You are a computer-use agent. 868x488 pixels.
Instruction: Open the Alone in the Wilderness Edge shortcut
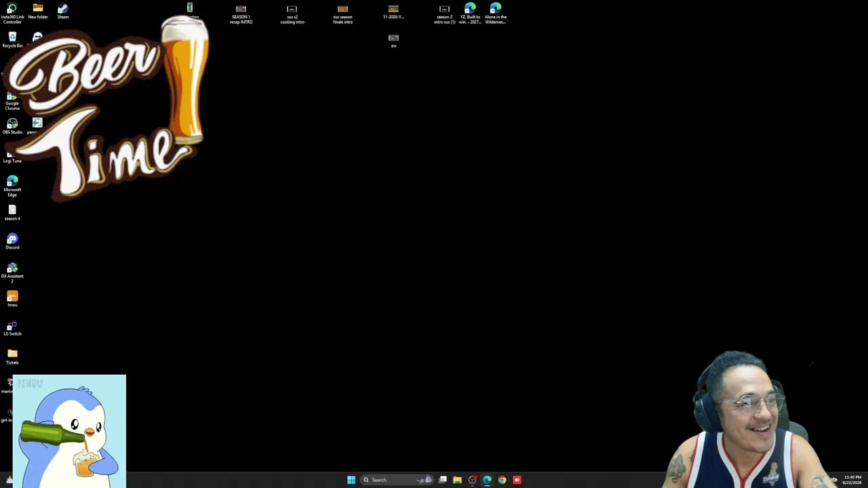point(496,14)
